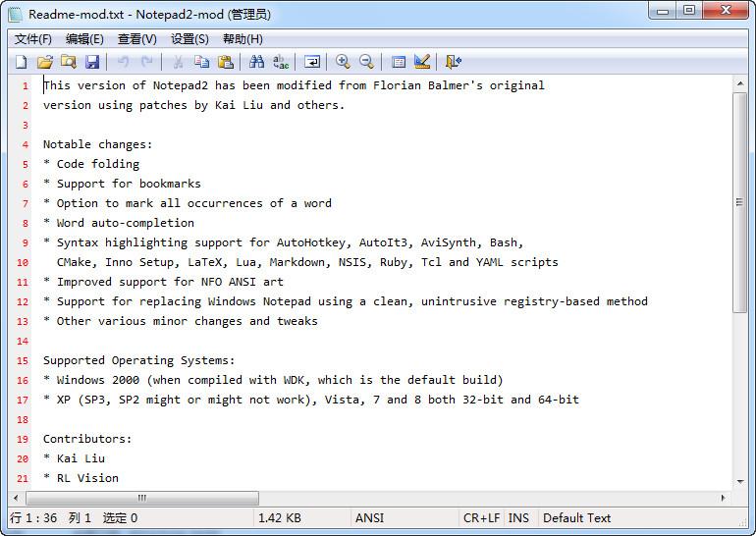Toggle word wrap toolbar icon
This screenshot has width=756, height=536.
tap(311, 62)
